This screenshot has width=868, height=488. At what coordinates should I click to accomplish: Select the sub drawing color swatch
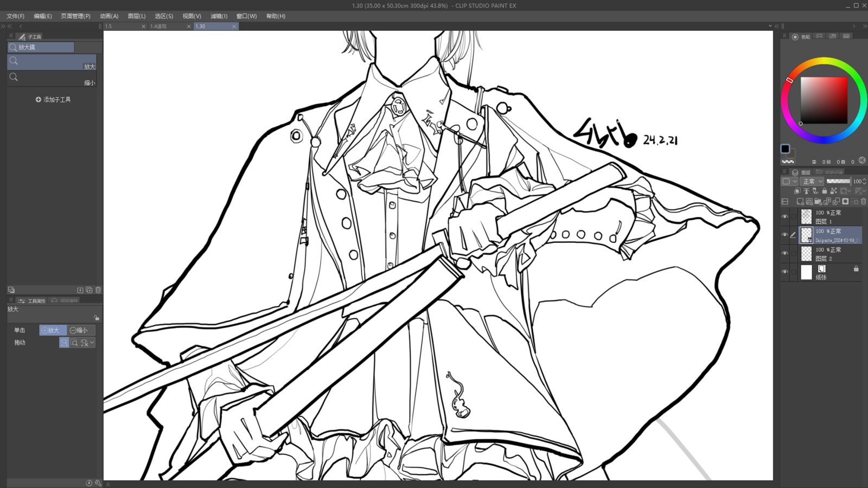(x=792, y=153)
